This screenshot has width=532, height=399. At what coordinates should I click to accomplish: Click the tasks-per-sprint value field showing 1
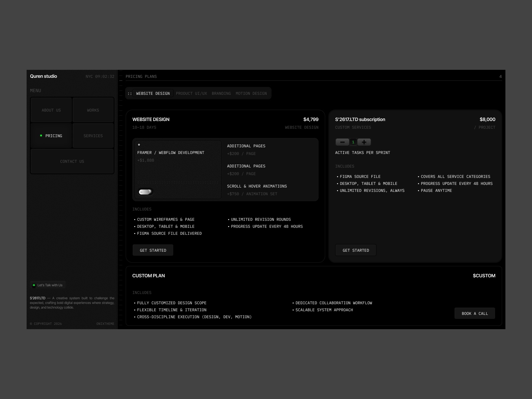pyautogui.click(x=353, y=142)
